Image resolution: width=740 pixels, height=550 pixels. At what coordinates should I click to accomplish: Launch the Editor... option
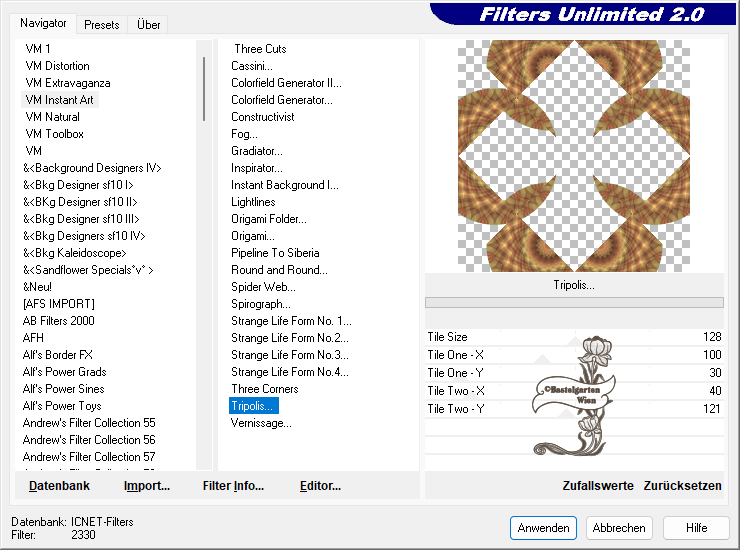[x=320, y=486]
